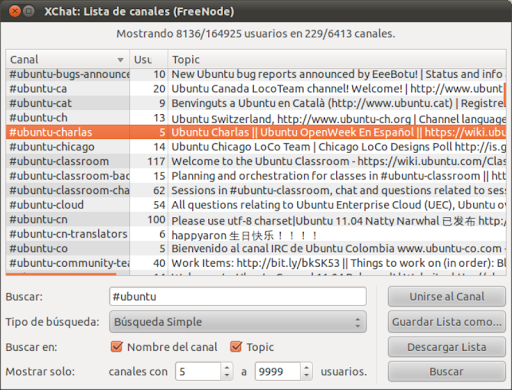Click the Buscar button
512x390 pixels.
click(x=447, y=371)
